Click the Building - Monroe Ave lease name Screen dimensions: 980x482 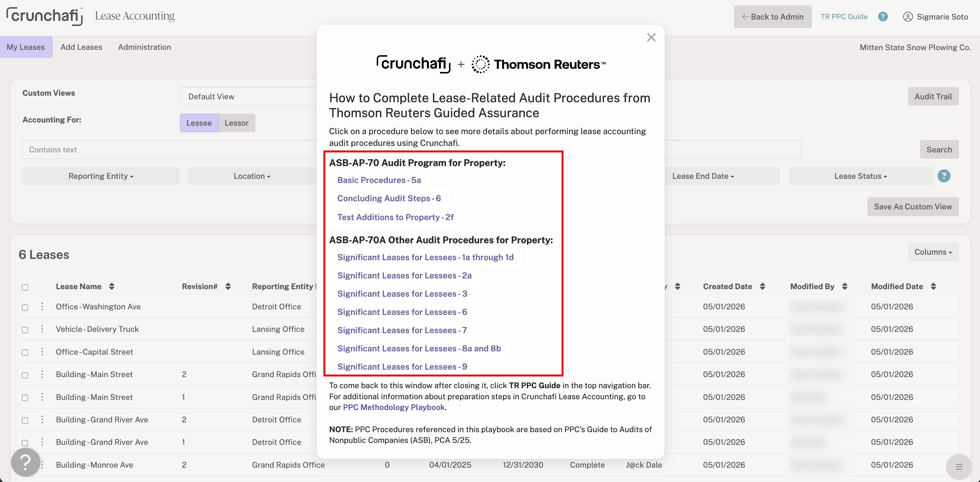coord(94,465)
